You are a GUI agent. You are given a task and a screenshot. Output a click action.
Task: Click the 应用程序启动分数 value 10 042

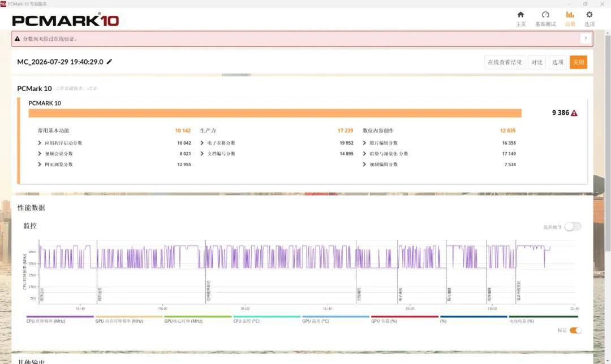[x=184, y=143]
